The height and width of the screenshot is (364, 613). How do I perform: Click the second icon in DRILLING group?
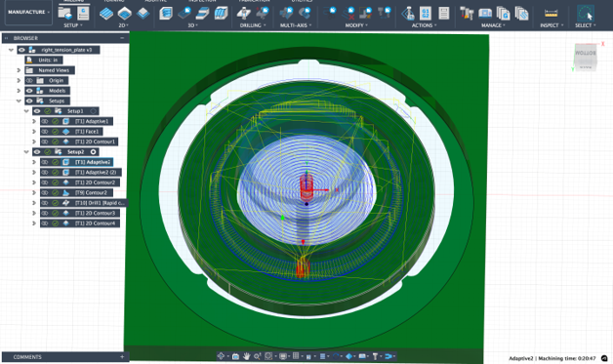pyautogui.click(x=262, y=14)
